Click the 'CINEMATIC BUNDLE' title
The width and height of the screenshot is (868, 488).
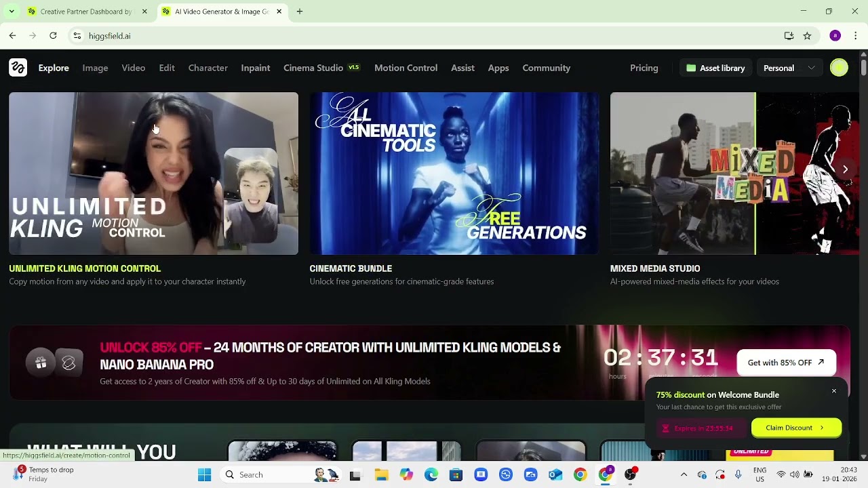(x=351, y=268)
